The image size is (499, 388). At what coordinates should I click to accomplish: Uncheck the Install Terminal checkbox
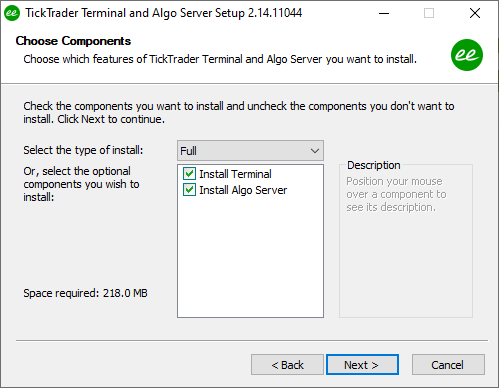pyautogui.click(x=189, y=174)
